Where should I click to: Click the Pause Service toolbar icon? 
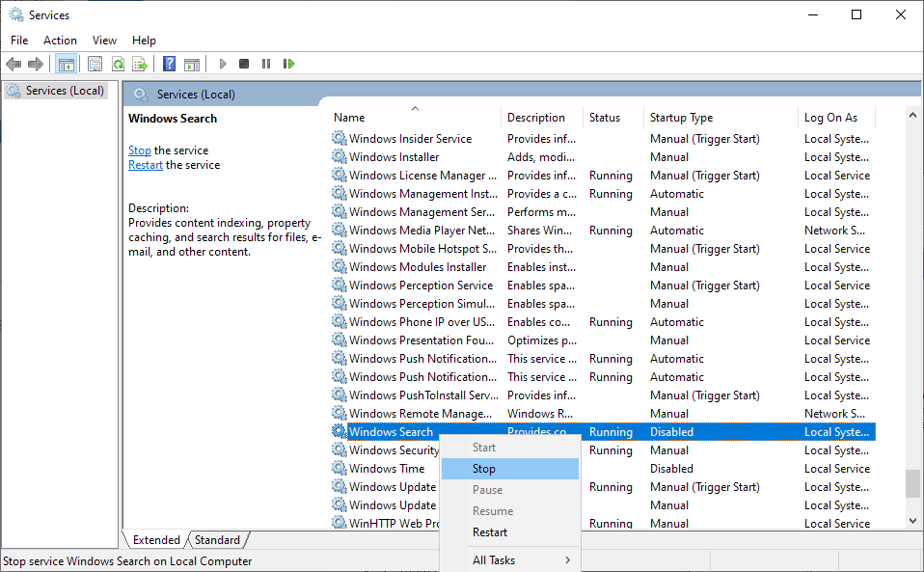pos(266,65)
